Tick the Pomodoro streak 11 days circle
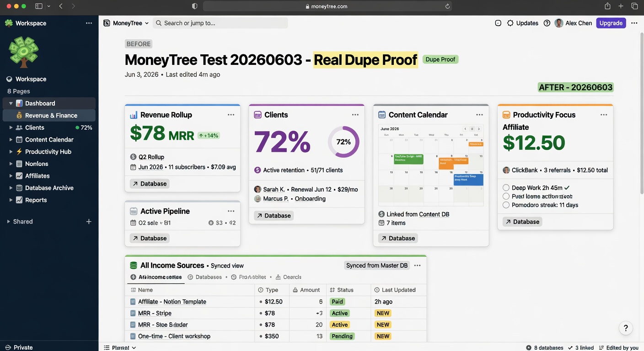This screenshot has height=351, width=644. (x=506, y=205)
